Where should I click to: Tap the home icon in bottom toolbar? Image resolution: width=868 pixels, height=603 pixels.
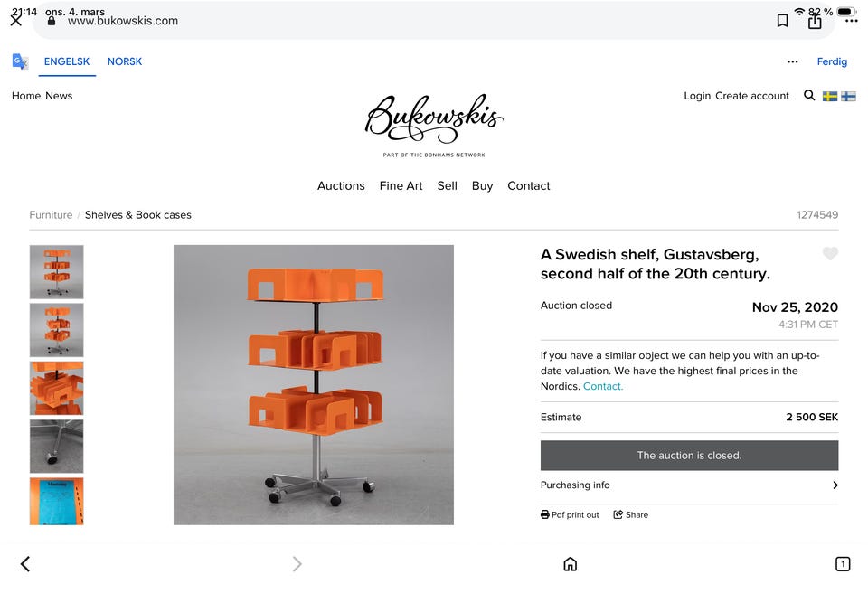pyautogui.click(x=570, y=563)
